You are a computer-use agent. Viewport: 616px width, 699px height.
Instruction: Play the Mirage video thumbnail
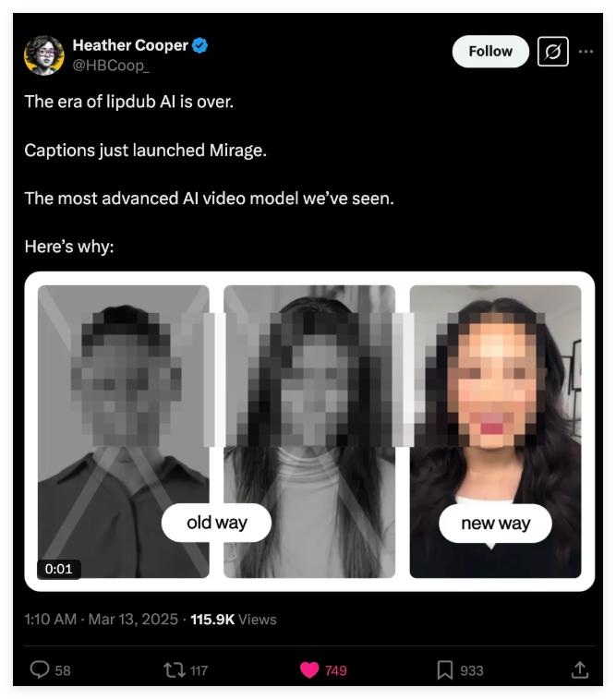click(309, 431)
